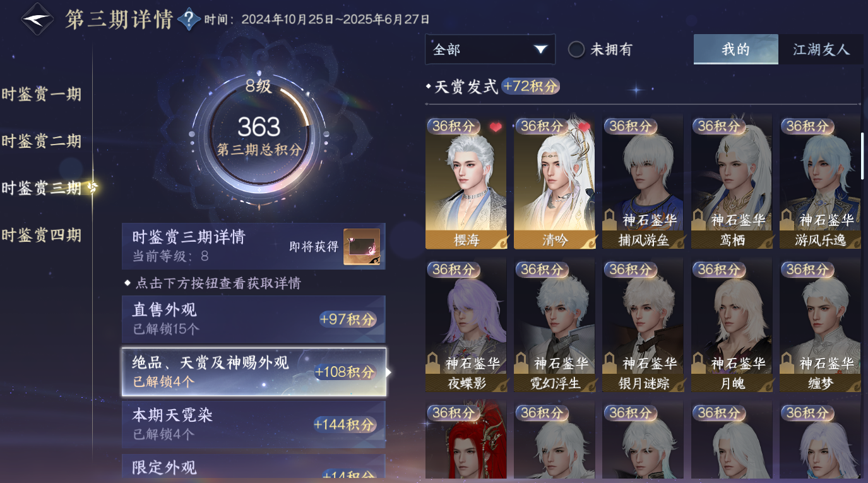Image resolution: width=868 pixels, height=483 pixels.
Task: Select 时鉴赏四期 in the left list
Action: pyautogui.click(x=42, y=236)
